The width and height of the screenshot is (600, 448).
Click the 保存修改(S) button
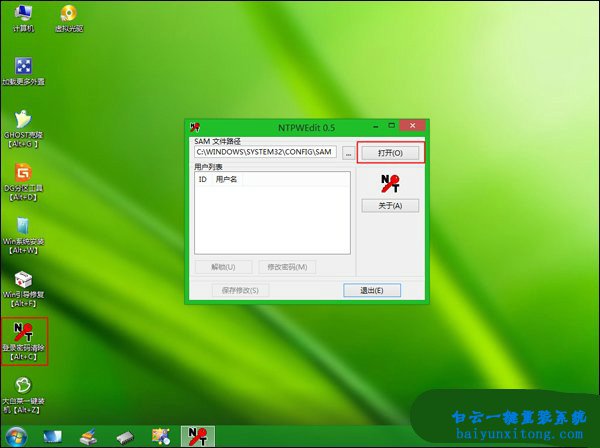click(240, 290)
